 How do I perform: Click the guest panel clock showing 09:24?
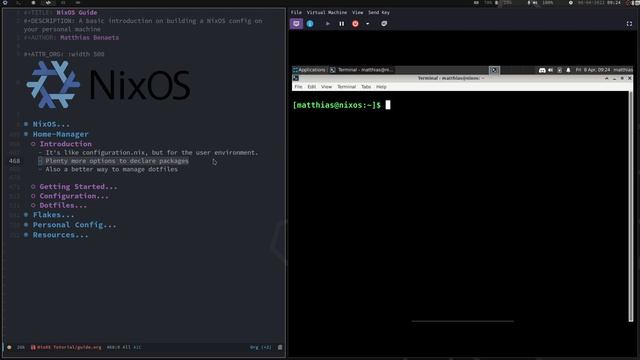pyautogui.click(x=593, y=70)
